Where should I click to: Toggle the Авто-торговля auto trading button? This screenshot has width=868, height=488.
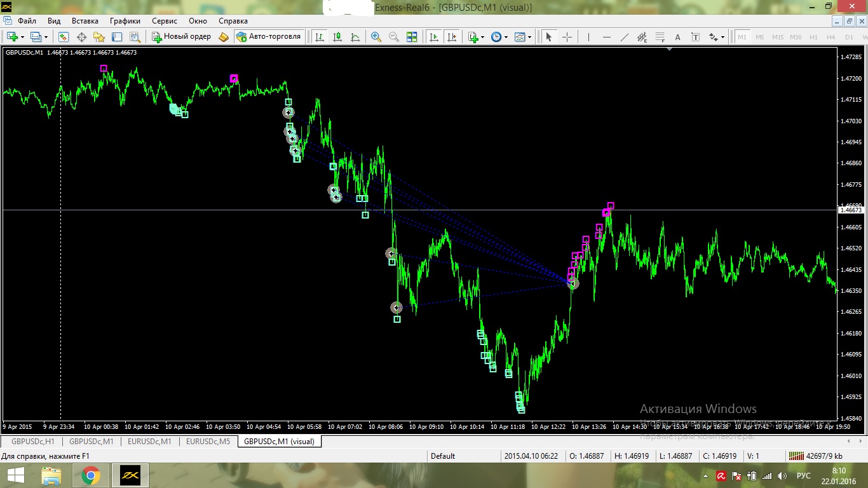pyautogui.click(x=269, y=37)
